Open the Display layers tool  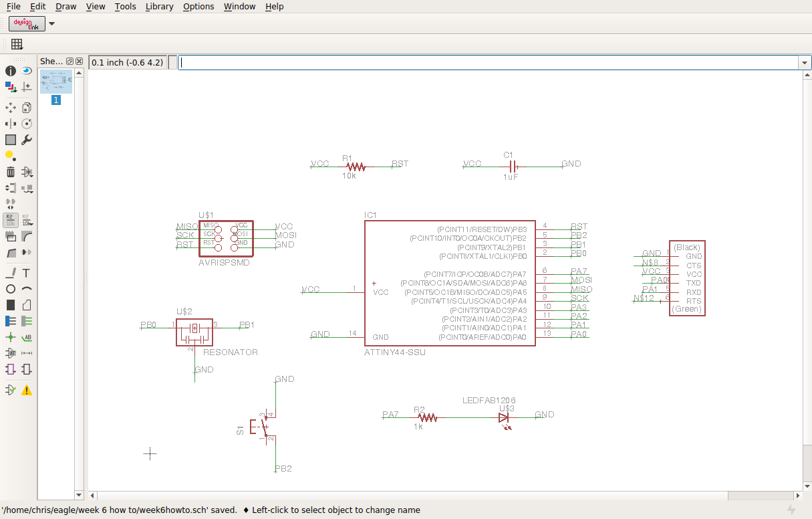point(11,86)
